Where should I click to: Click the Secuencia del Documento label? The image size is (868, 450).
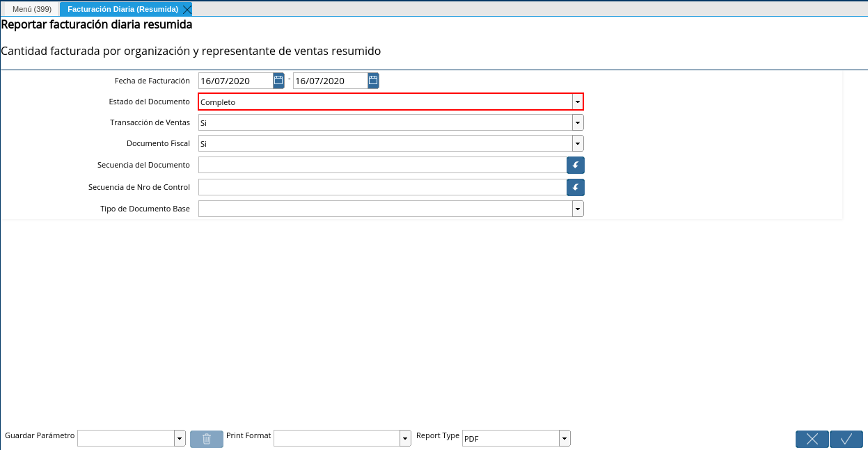(x=143, y=165)
